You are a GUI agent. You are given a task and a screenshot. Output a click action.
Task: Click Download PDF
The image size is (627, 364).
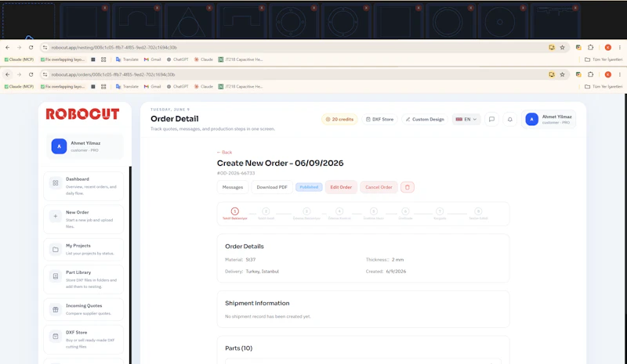coord(272,187)
